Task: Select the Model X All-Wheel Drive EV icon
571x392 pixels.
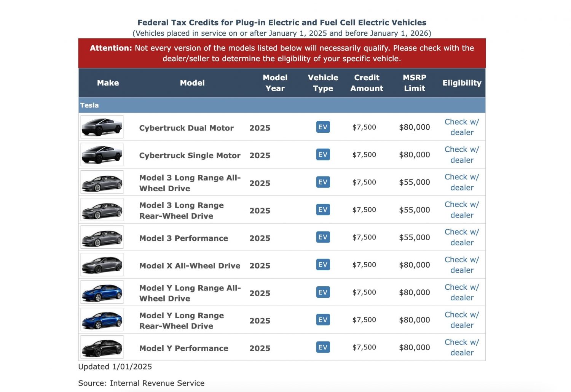Action: pyautogui.click(x=323, y=265)
